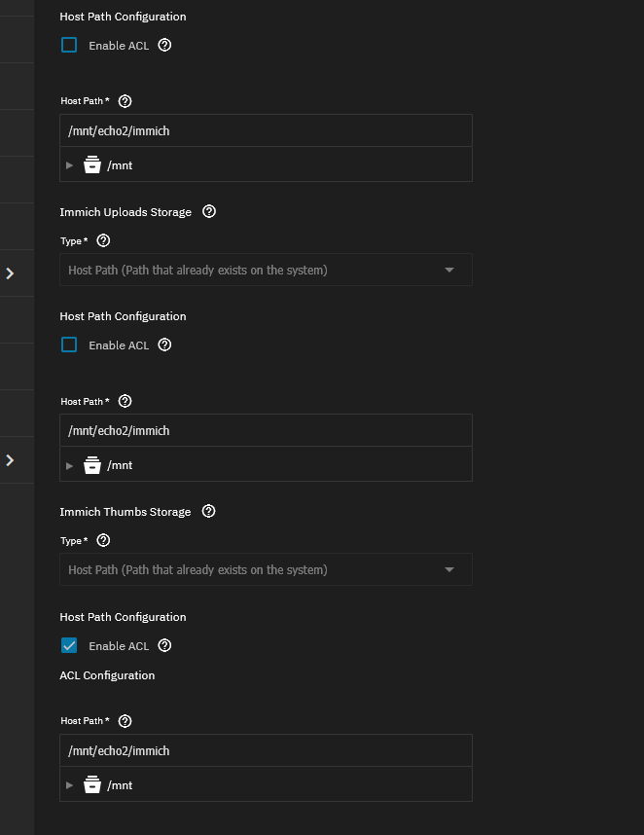
Task: Show Enable ACL help in Uploads Host Path Configuration
Action: point(164,345)
